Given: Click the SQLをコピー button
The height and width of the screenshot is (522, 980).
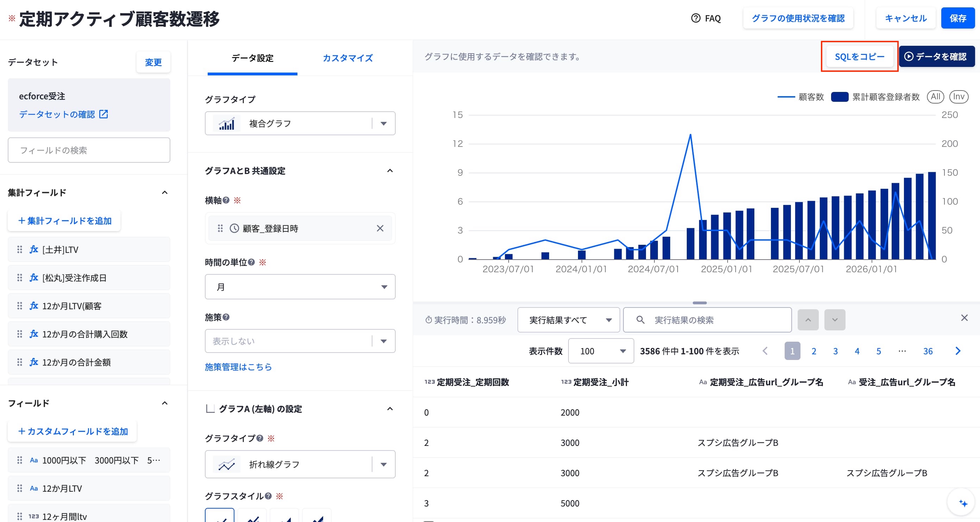Looking at the screenshot, I should point(859,56).
